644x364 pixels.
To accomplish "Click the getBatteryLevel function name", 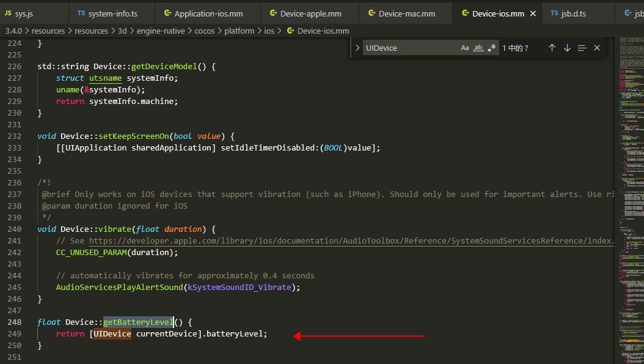I will tap(138, 322).
